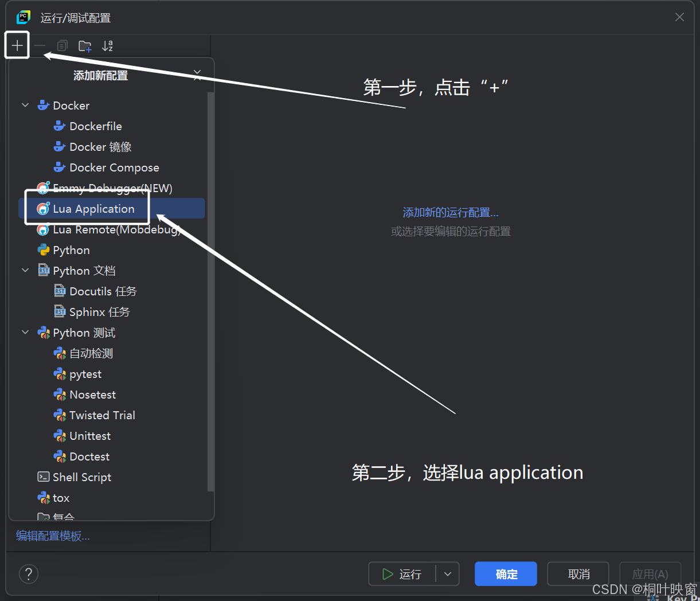This screenshot has width=700, height=601.
Task: Select Shell Script configuration type
Action: click(112, 477)
